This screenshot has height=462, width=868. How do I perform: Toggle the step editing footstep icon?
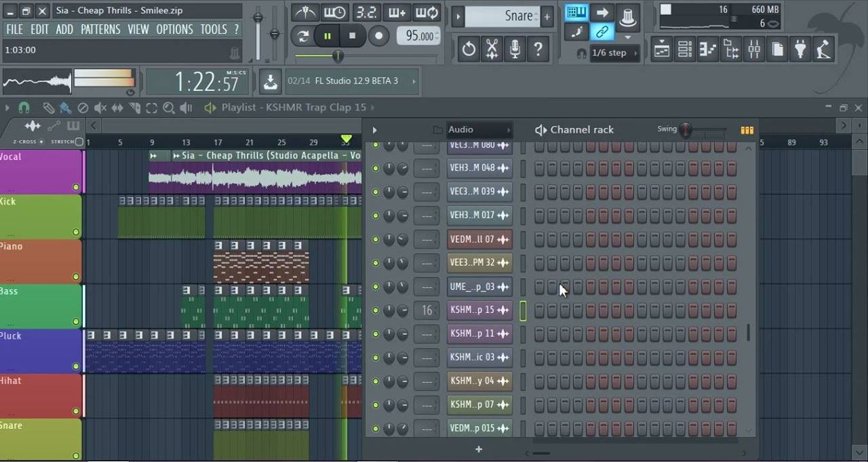(576, 32)
